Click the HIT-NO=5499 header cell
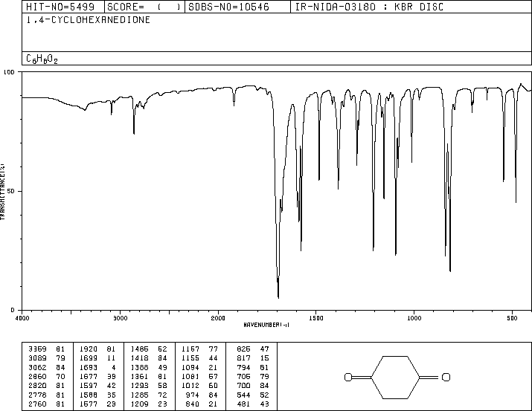Viewport: 532px width, 411px height. [63, 7]
